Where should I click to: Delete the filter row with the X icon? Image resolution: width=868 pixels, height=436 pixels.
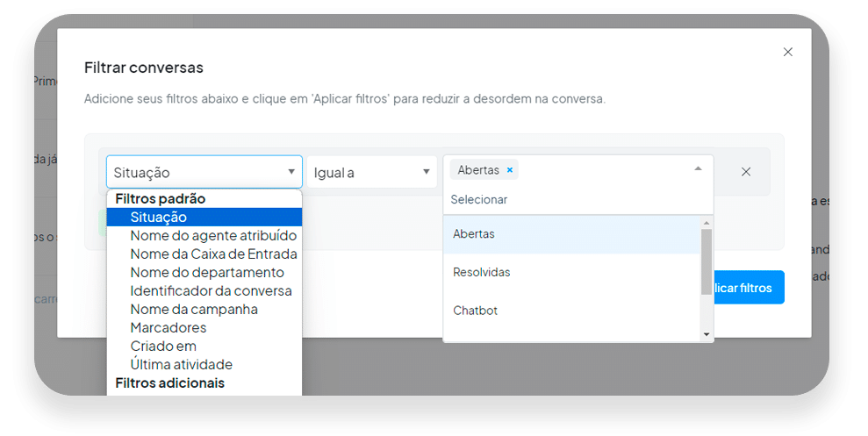[746, 172]
